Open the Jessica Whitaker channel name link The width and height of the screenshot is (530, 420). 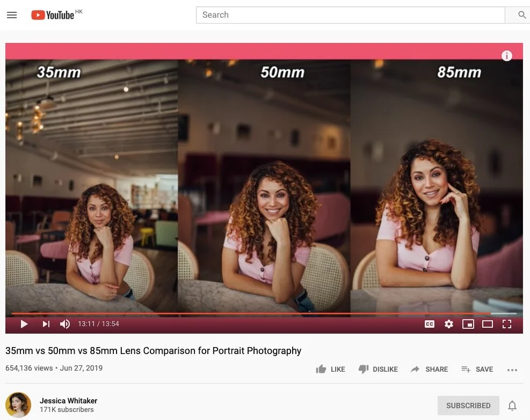[x=68, y=401]
